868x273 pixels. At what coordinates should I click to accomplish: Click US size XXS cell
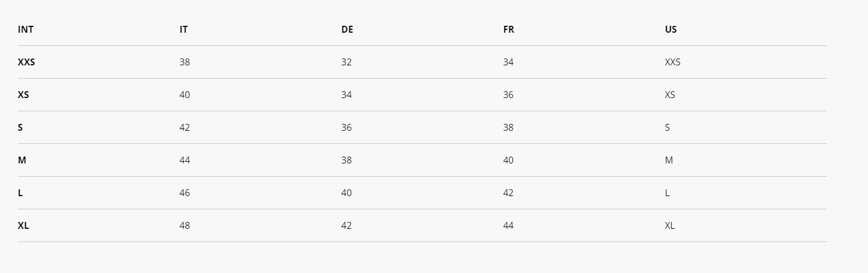pyautogui.click(x=673, y=62)
